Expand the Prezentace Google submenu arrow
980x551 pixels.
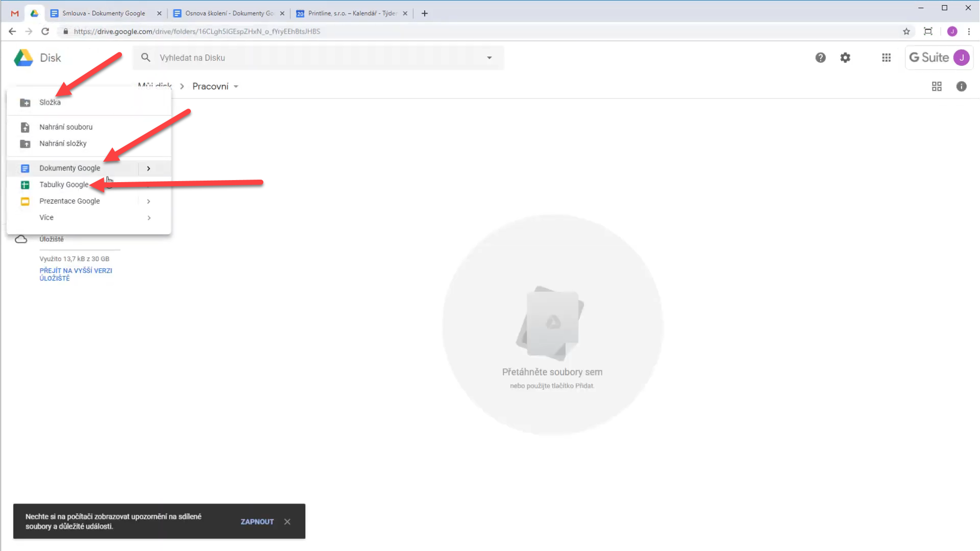148,201
